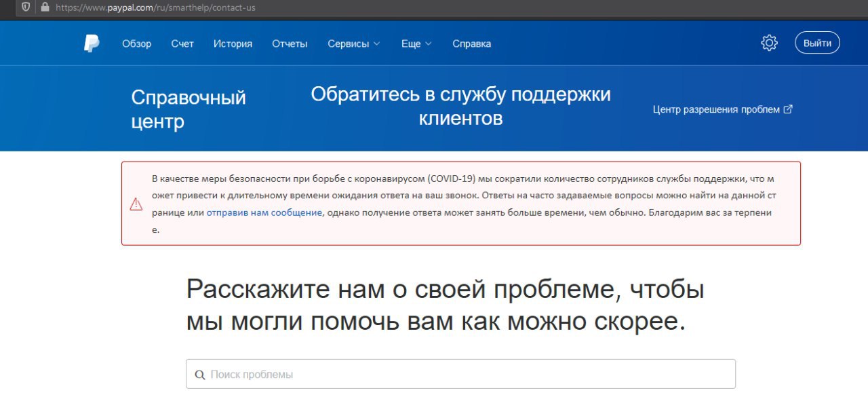Viewport: 868px width, 414px height.
Task: Click the Обратитесь в службу поддержки клиентов heading
Action: point(460,107)
